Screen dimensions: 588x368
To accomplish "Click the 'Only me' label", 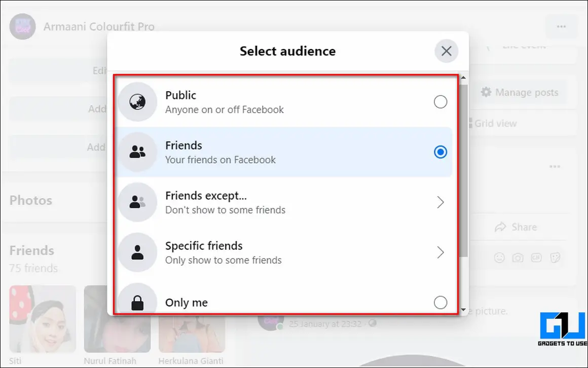I will pyautogui.click(x=187, y=302).
